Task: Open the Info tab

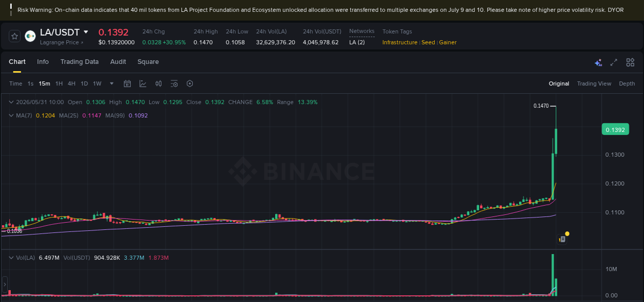Action: [x=43, y=62]
